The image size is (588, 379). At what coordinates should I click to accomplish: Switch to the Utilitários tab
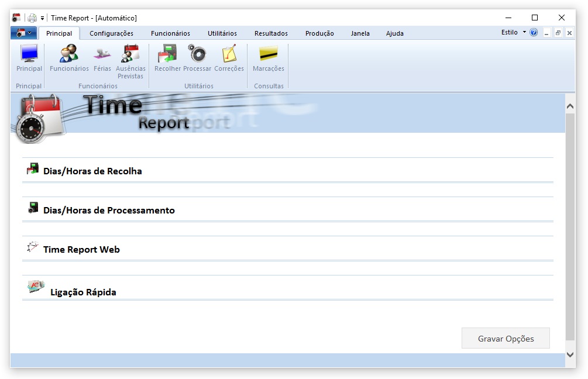pos(222,33)
